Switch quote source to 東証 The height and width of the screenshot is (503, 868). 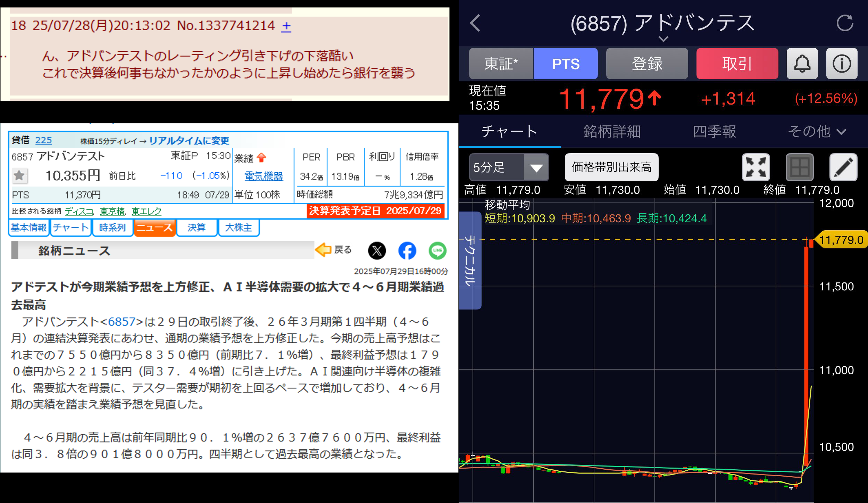(501, 64)
